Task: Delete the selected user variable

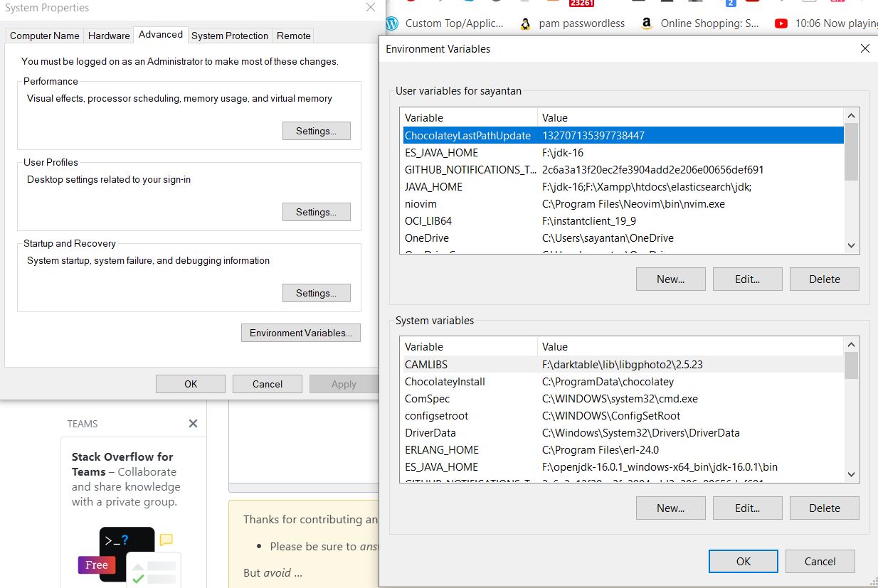Action: (825, 279)
